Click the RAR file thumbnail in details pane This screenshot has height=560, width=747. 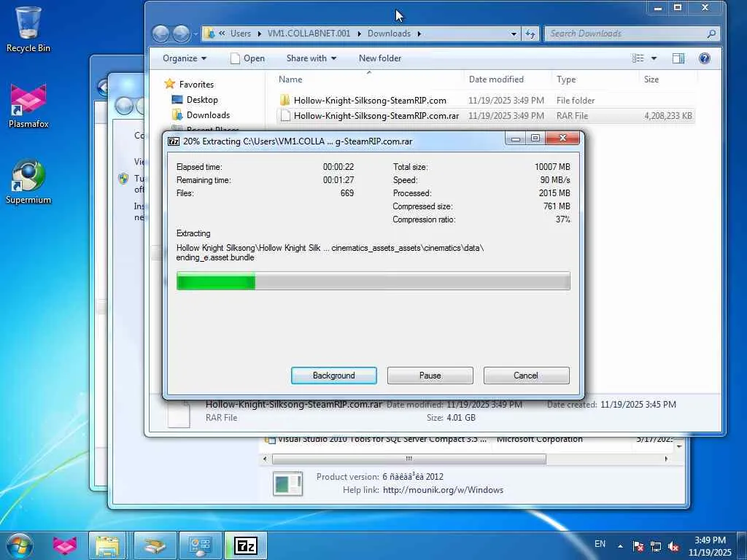tap(179, 414)
